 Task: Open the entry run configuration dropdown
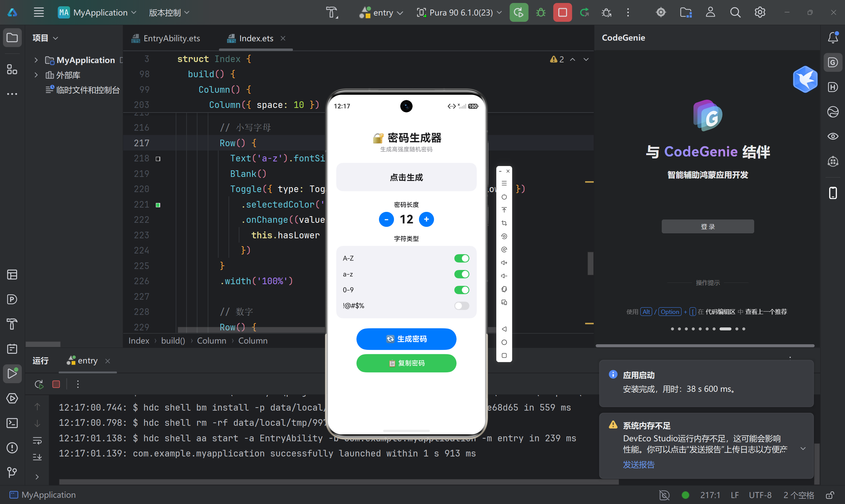(381, 13)
